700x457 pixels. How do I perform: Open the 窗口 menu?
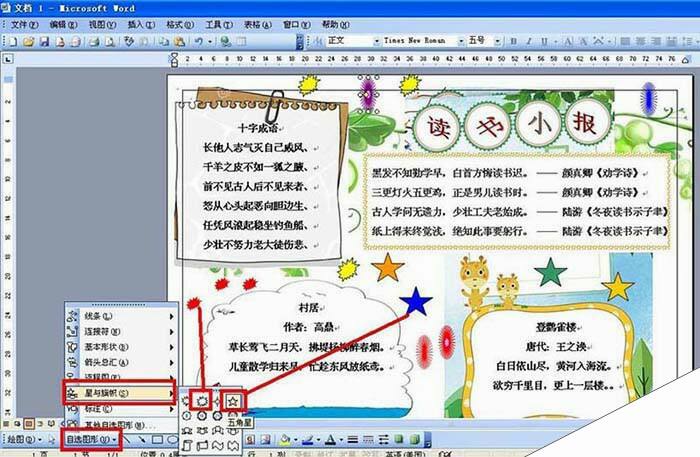(x=296, y=24)
